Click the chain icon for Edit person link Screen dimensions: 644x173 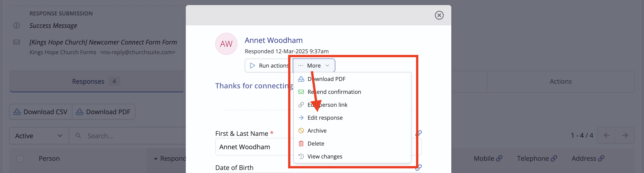coord(301,105)
